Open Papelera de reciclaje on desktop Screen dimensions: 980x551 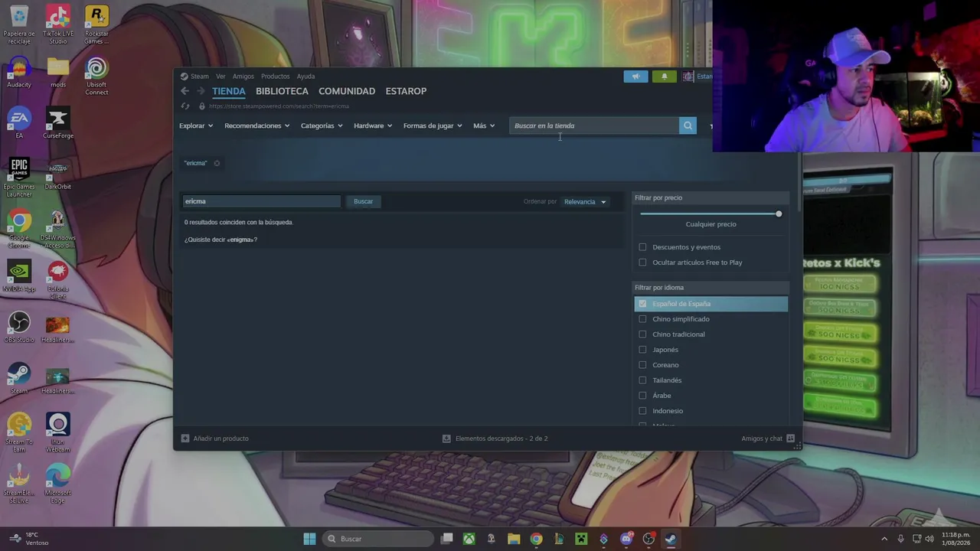19,24
